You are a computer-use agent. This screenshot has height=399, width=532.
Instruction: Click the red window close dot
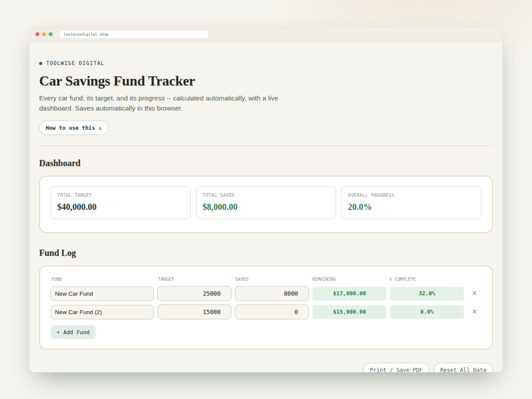click(38, 34)
